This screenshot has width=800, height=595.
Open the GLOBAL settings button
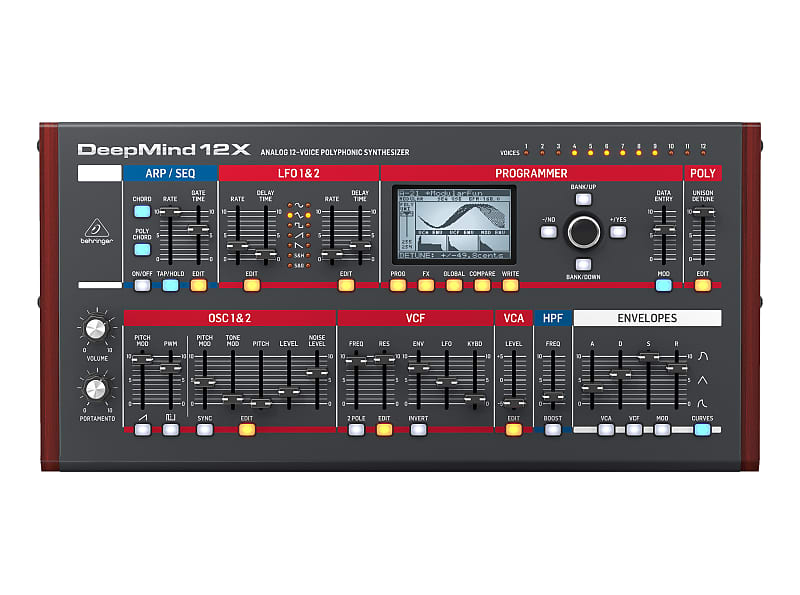pyautogui.click(x=454, y=285)
